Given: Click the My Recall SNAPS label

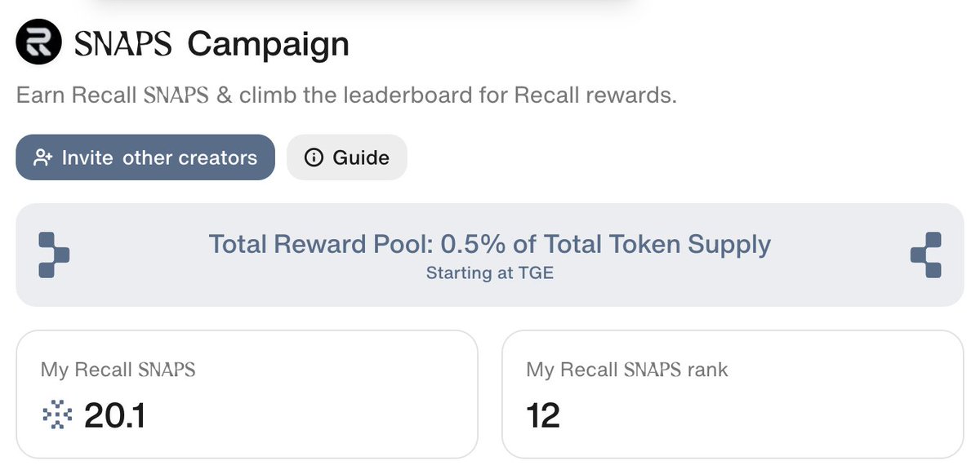Looking at the screenshot, I should pos(118,370).
